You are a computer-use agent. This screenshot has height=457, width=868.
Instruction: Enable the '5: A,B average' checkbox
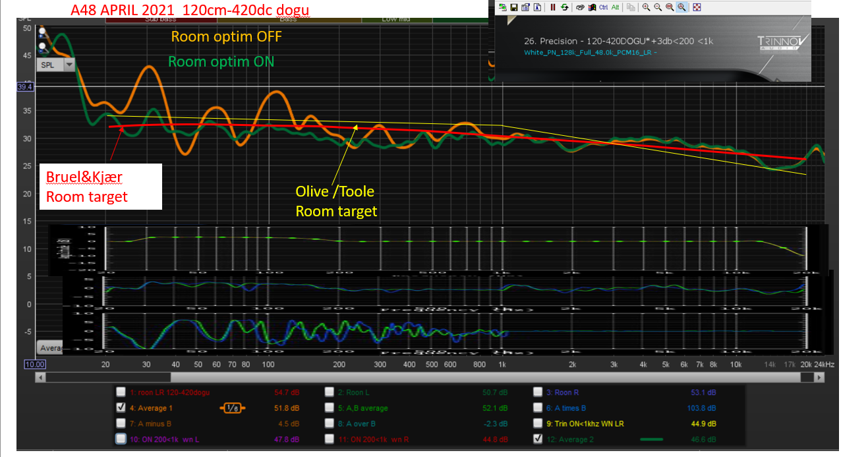pyautogui.click(x=329, y=408)
